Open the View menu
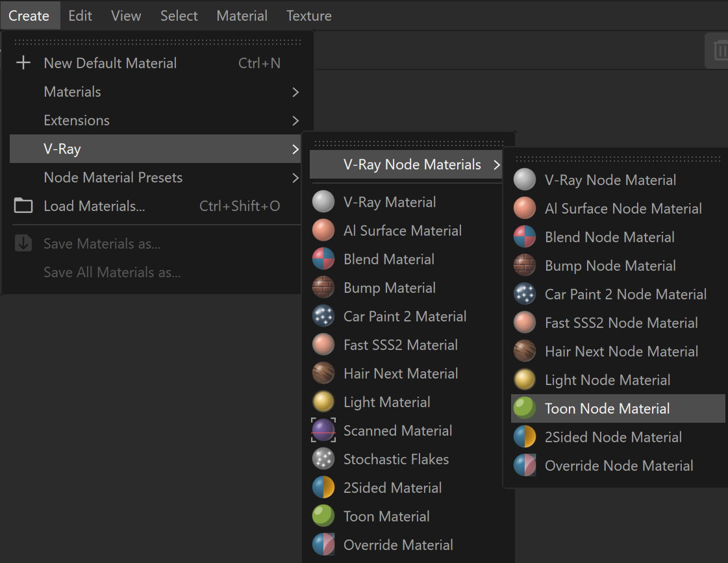This screenshot has width=728, height=563. 126,16
